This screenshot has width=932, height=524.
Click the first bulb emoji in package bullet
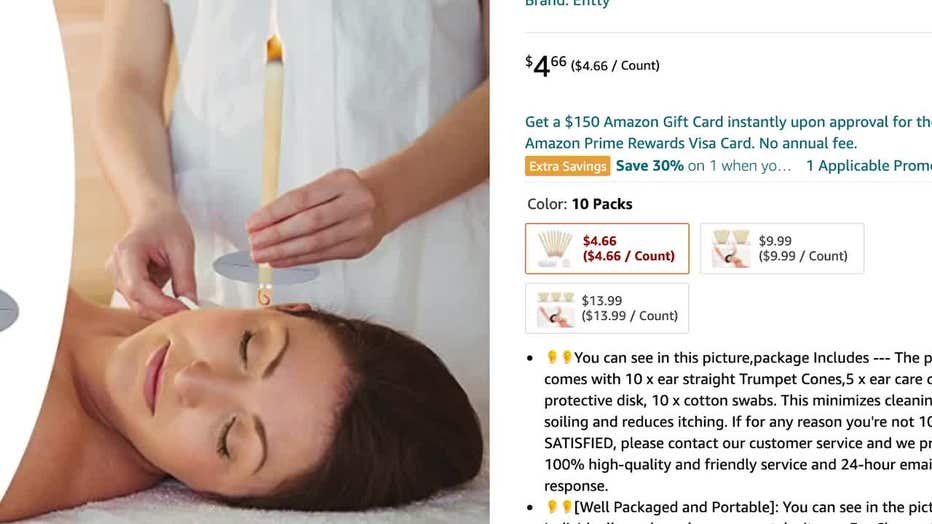pos(552,357)
